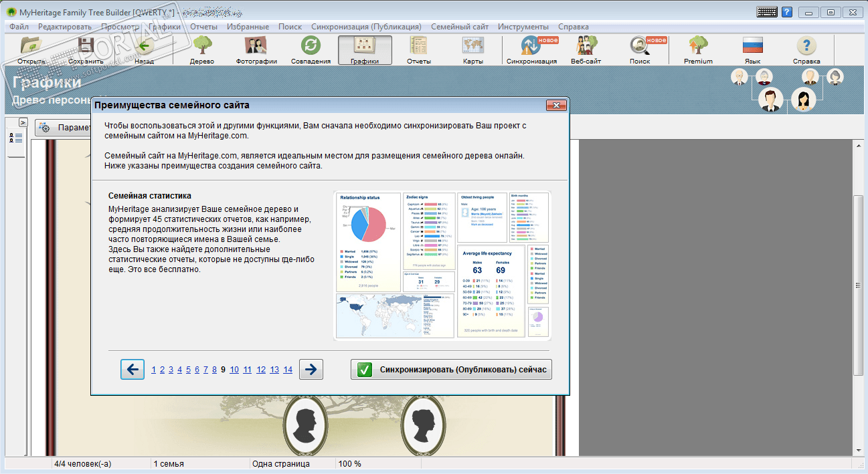This screenshot has width=868, height=474.
Task: Click Синхронизировать (Опубликовать) сейчас button
Action: 452,369
